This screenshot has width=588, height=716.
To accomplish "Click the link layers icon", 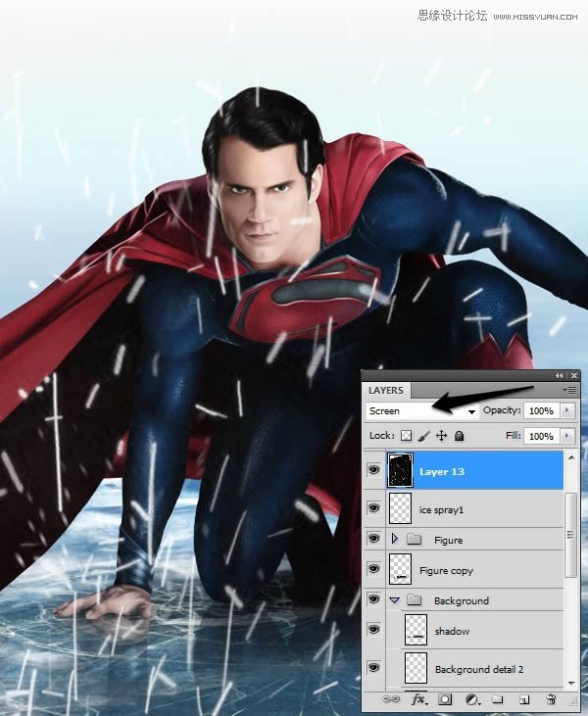I will (x=391, y=699).
